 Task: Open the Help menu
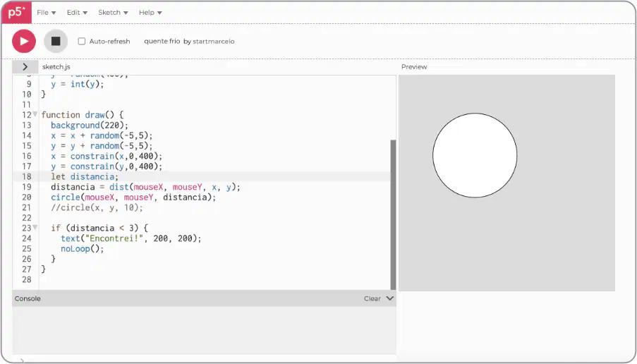[150, 13]
